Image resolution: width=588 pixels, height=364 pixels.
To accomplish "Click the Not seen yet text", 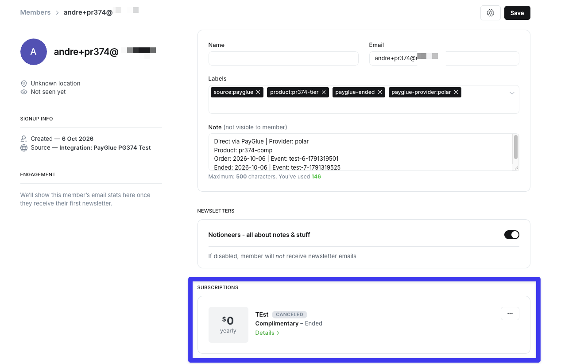I will (48, 92).
